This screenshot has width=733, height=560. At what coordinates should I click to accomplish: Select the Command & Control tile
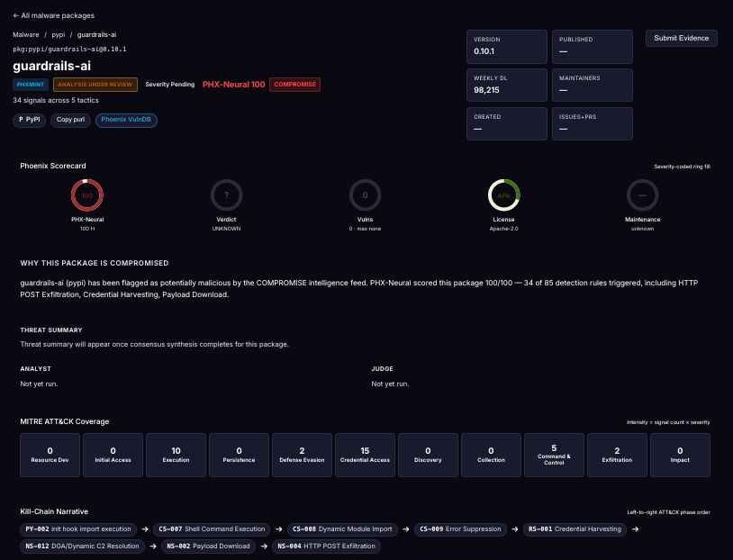(554, 455)
